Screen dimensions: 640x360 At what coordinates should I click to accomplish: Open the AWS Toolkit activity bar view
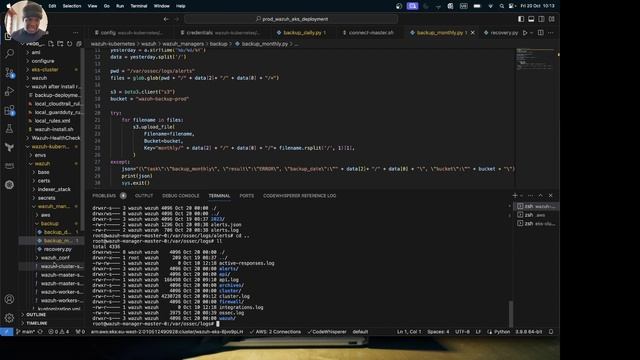pos(9,166)
